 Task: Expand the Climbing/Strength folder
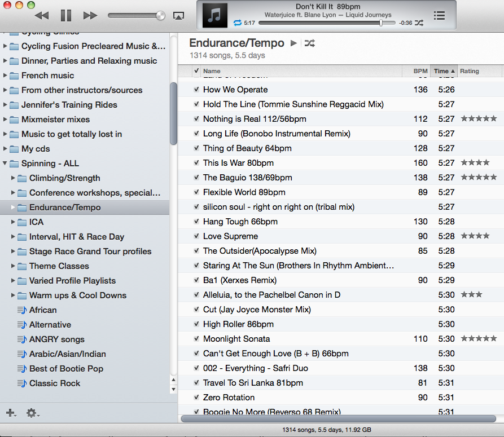pyautogui.click(x=13, y=178)
